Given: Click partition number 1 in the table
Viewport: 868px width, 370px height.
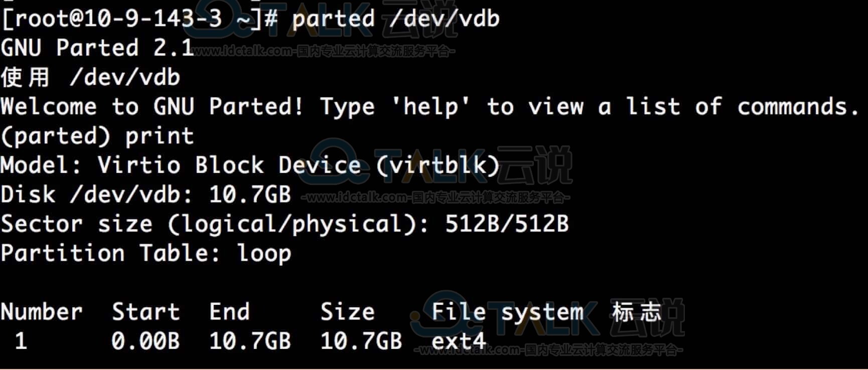Looking at the screenshot, I should click(x=21, y=341).
